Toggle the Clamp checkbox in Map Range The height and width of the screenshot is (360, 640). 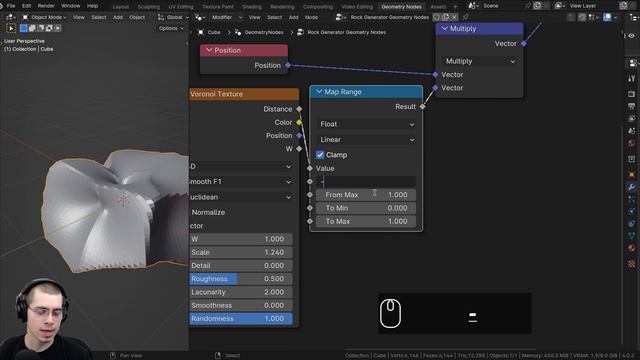click(320, 155)
